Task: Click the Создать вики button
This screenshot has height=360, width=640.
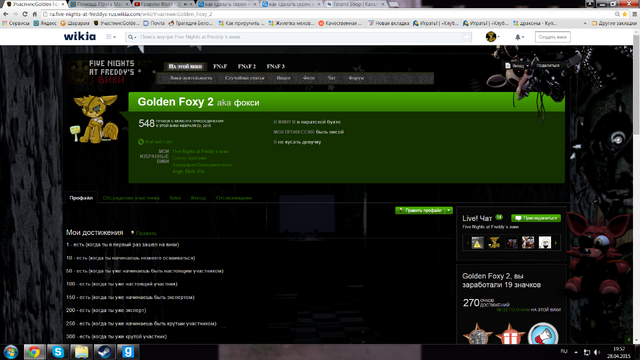Action: pos(552,37)
